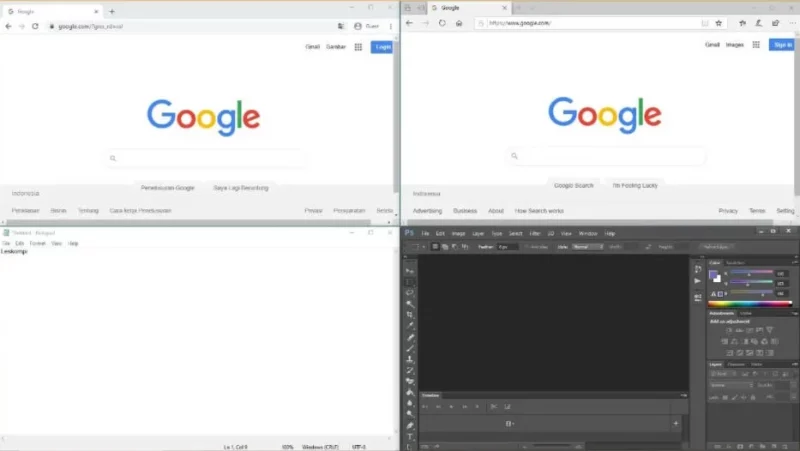Open How Search works link in Edge
The image size is (800, 451).
pos(539,211)
